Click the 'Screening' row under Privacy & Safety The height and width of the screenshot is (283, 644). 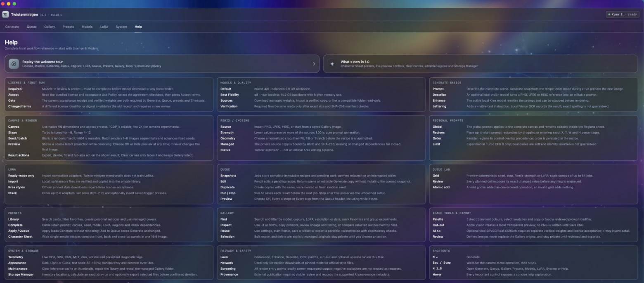tap(321, 269)
